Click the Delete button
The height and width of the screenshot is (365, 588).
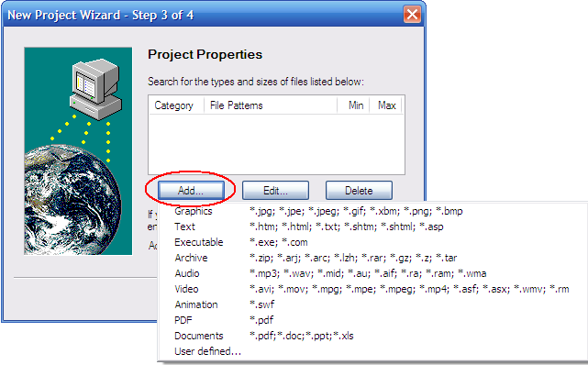click(x=359, y=191)
